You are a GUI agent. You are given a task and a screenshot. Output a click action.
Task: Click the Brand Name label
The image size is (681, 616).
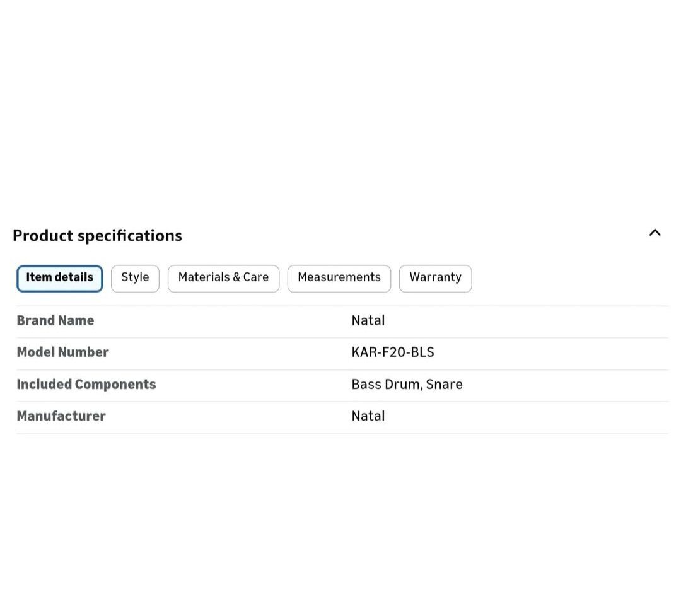click(55, 321)
